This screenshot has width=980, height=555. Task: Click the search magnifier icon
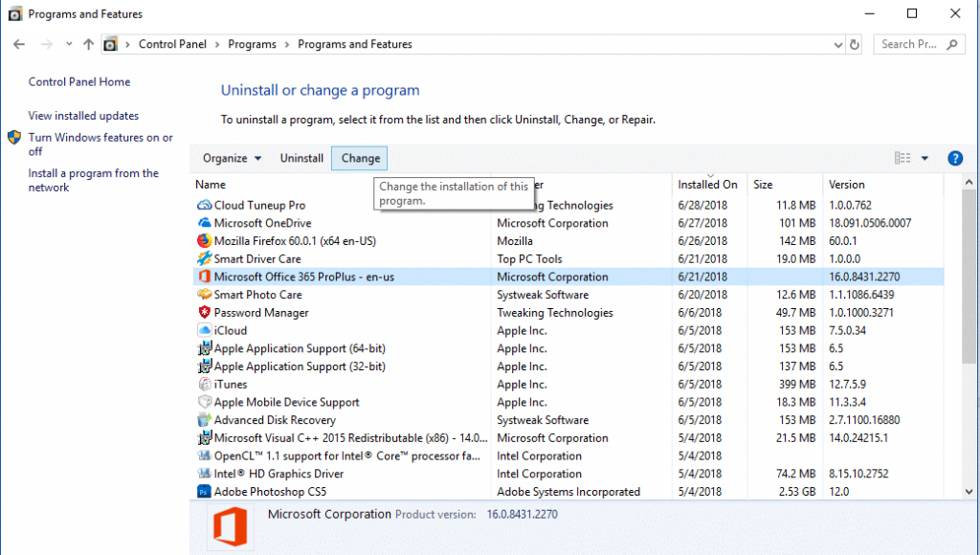pyautogui.click(x=952, y=44)
